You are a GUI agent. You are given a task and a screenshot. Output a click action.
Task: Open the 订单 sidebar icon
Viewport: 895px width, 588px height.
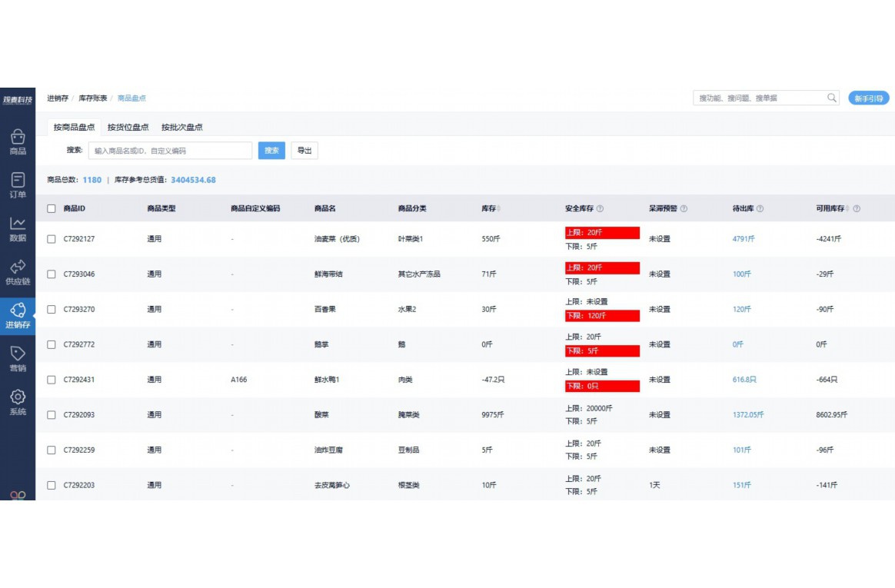tap(18, 181)
